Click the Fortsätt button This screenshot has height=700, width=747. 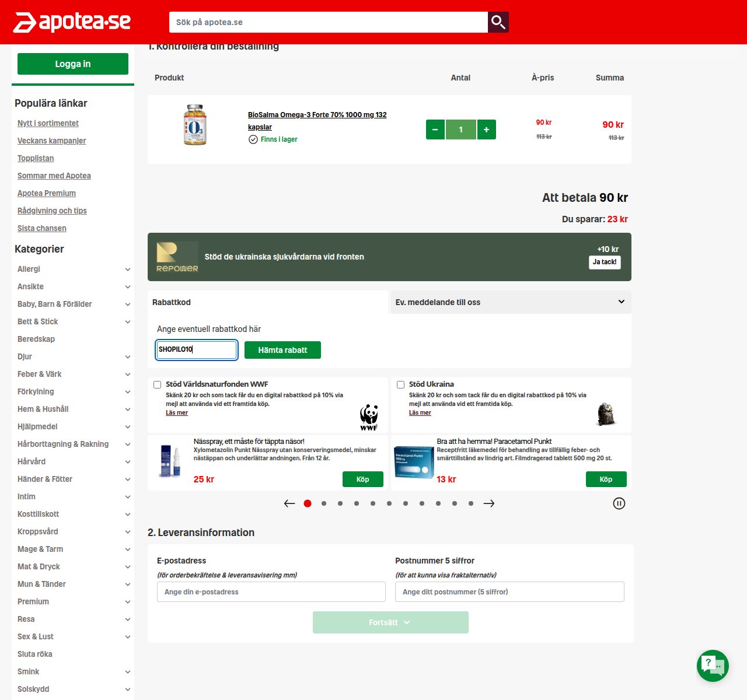point(390,622)
